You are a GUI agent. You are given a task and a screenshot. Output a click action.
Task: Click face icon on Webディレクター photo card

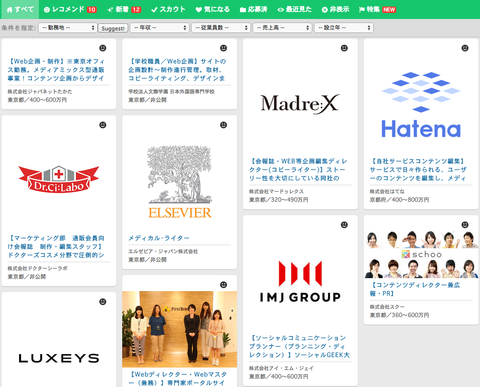pyautogui.click(x=223, y=285)
